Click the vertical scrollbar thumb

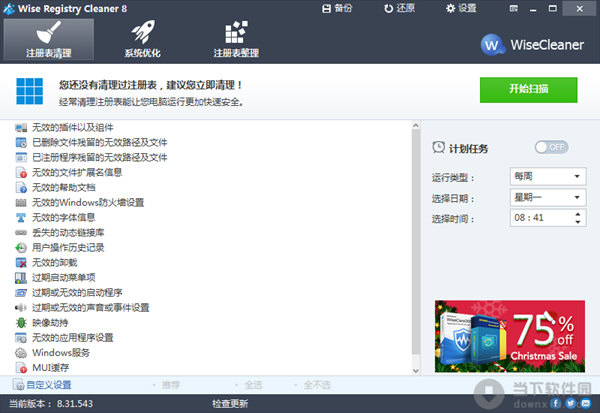coord(416,242)
